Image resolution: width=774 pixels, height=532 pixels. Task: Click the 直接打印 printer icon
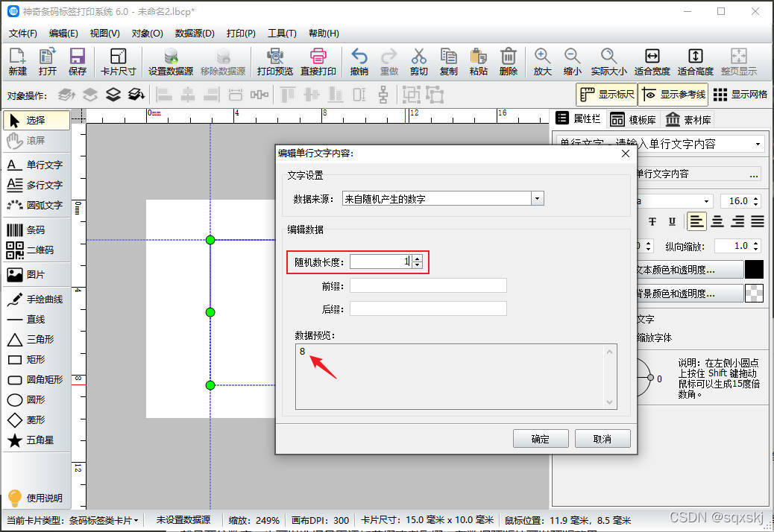coord(318,62)
